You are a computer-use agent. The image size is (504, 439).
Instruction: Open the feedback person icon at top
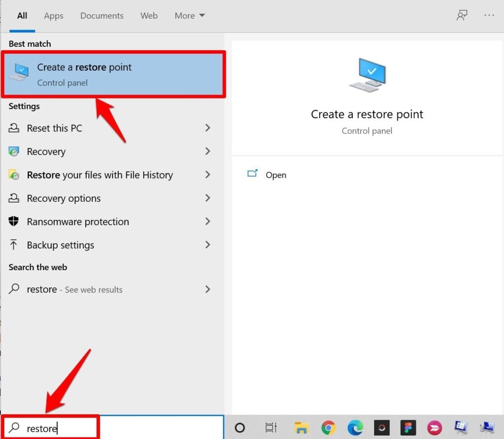462,15
